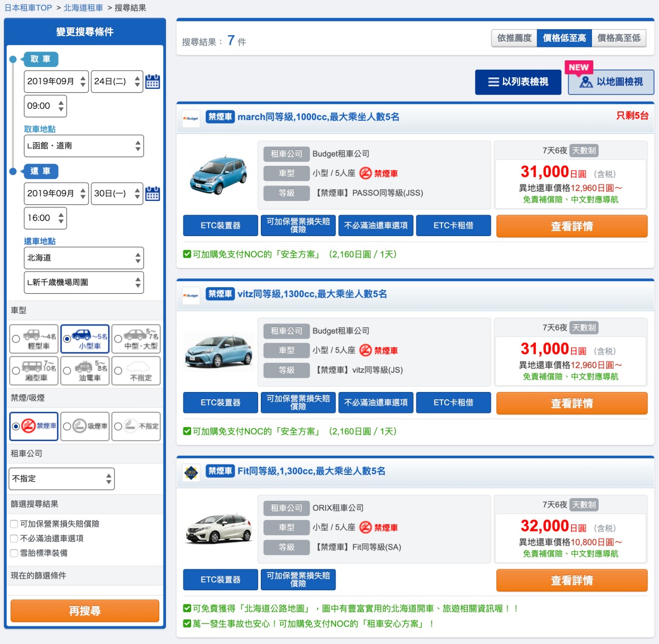This screenshot has width=659, height=644.
Task: Click 再搜尋 search again button
Action: (x=85, y=611)
